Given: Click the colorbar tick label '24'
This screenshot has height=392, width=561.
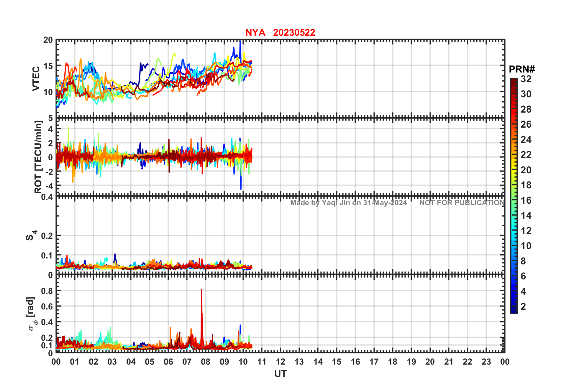Looking at the screenshot, I should pos(526,140).
